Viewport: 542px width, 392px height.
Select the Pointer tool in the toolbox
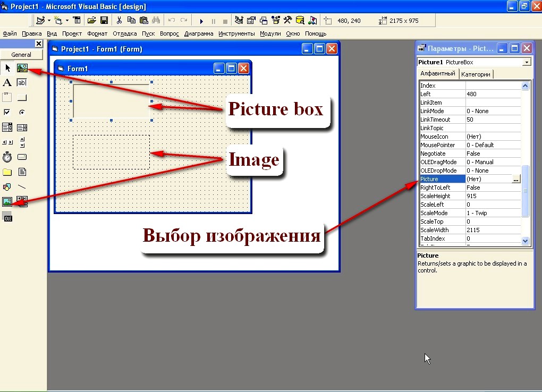coord(7,68)
